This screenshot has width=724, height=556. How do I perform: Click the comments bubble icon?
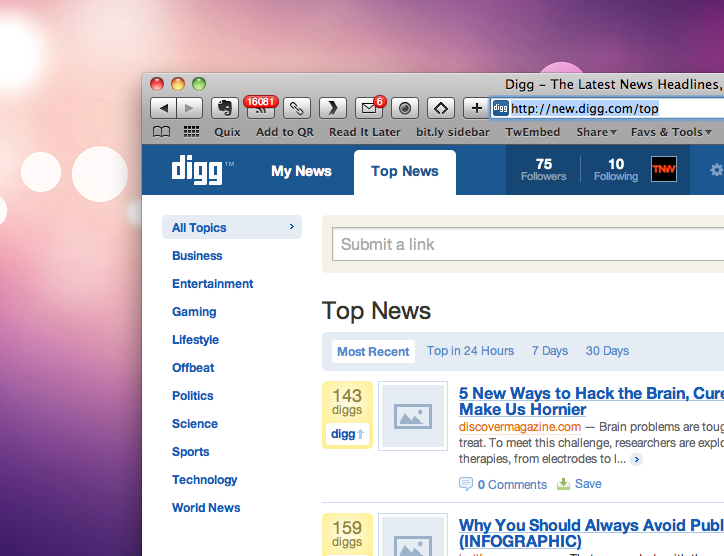(x=466, y=484)
